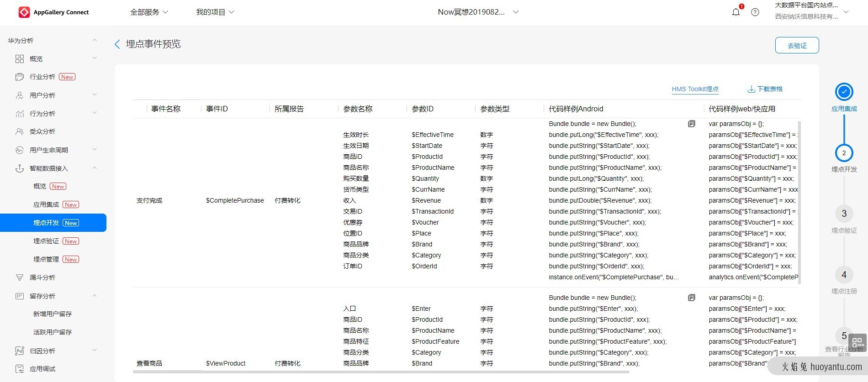Click the $TransactionId parameter cell
The height and width of the screenshot is (382, 868).
tap(433, 211)
